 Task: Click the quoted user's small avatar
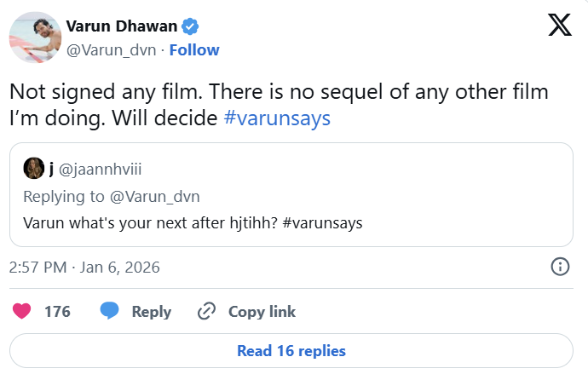pyautogui.click(x=34, y=167)
